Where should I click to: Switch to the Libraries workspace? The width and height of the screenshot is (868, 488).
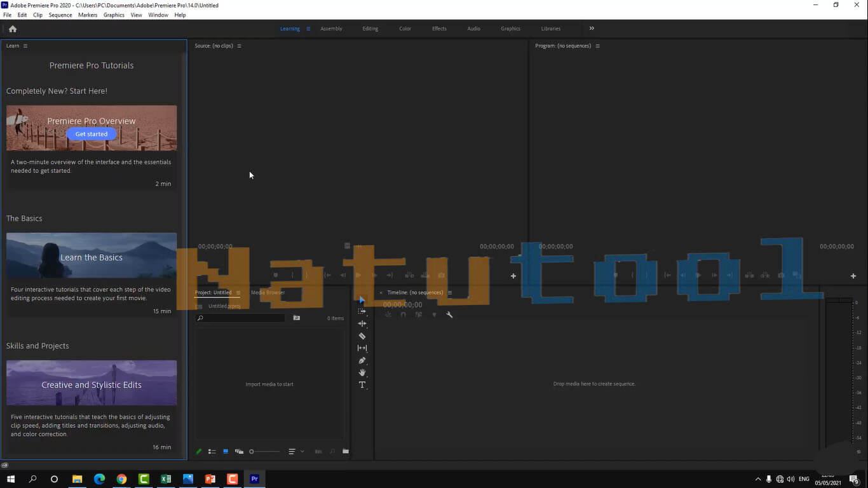(x=550, y=29)
